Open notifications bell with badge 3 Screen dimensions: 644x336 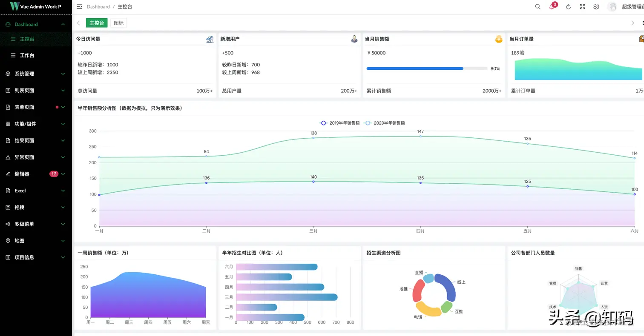(552, 6)
